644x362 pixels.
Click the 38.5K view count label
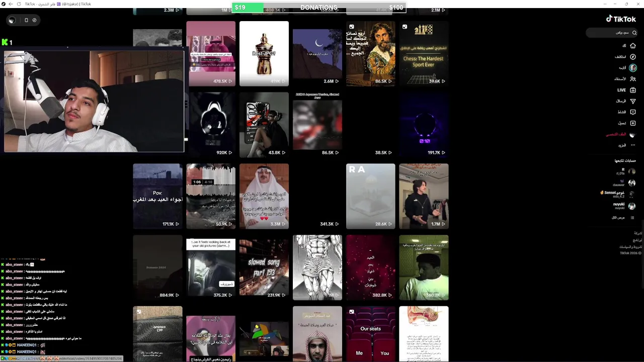pos(381,152)
